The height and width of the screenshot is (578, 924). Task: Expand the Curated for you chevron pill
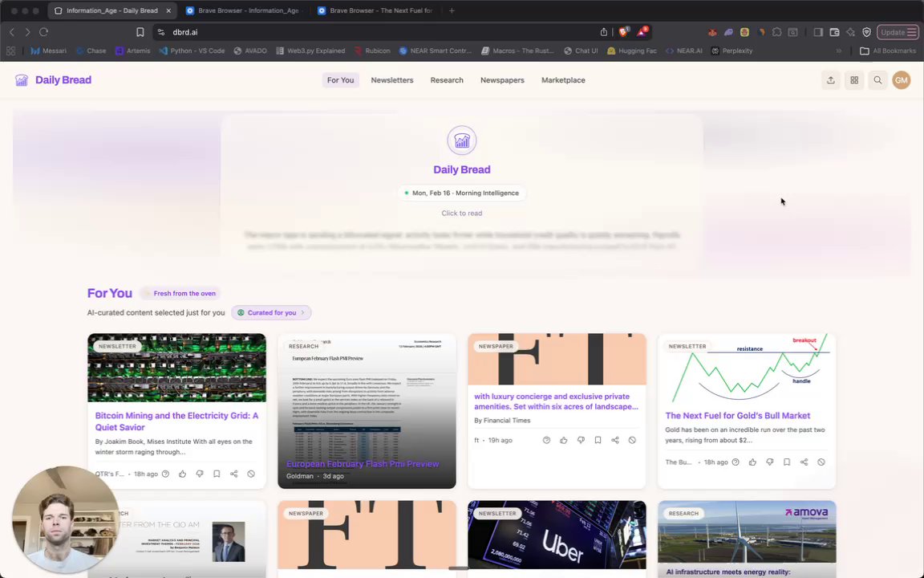pos(271,312)
